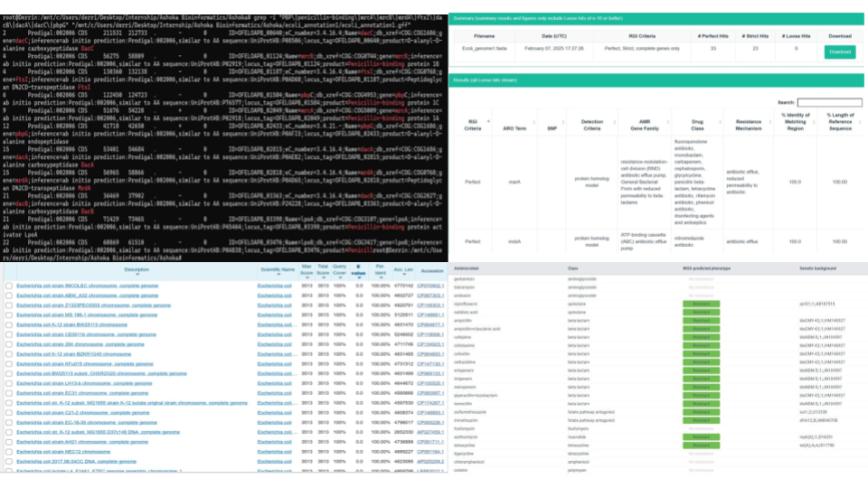The width and height of the screenshot is (868, 488).
Task: Tick checkbox for strain ABW_A32 row
Action: coord(8,295)
